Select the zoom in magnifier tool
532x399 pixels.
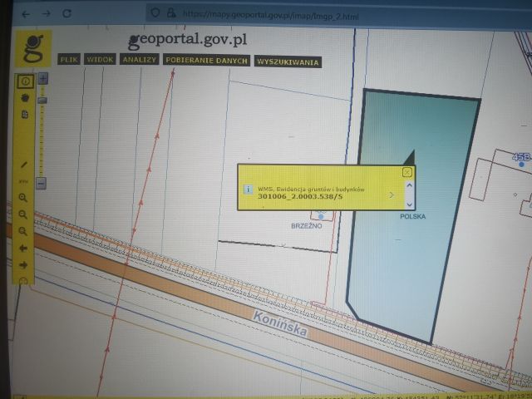(23, 198)
